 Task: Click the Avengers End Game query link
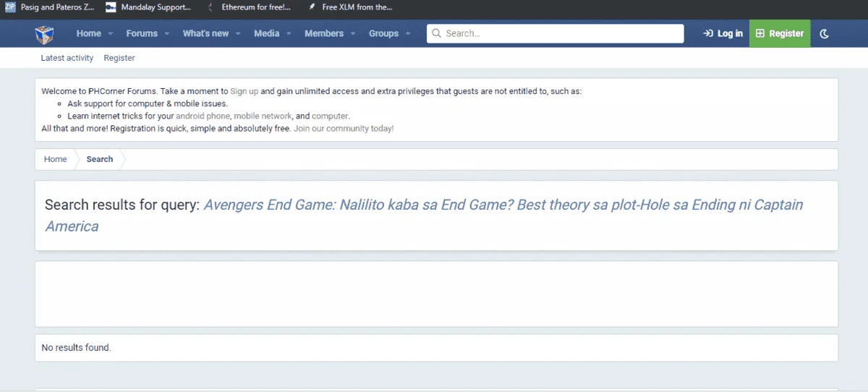point(424,216)
